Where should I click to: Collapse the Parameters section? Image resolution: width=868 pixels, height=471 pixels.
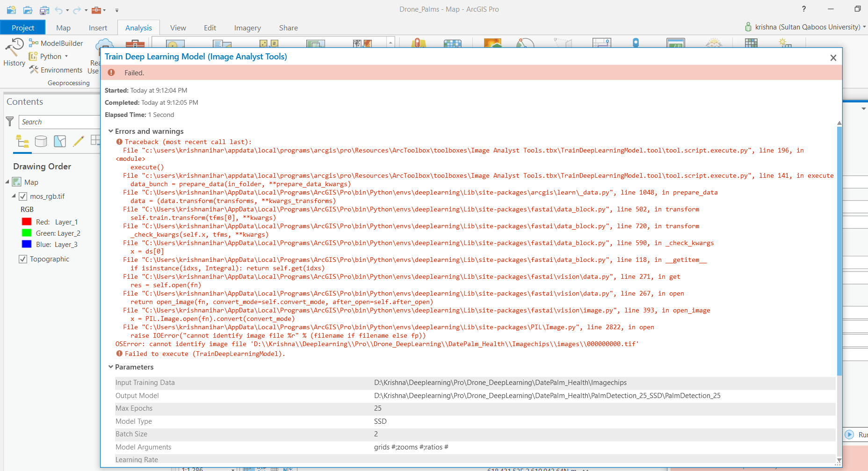click(111, 367)
